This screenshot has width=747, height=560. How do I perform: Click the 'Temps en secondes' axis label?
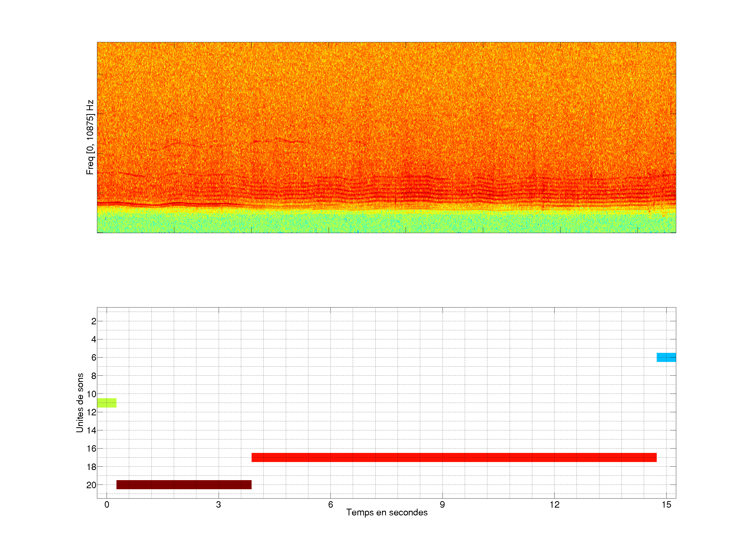click(387, 512)
